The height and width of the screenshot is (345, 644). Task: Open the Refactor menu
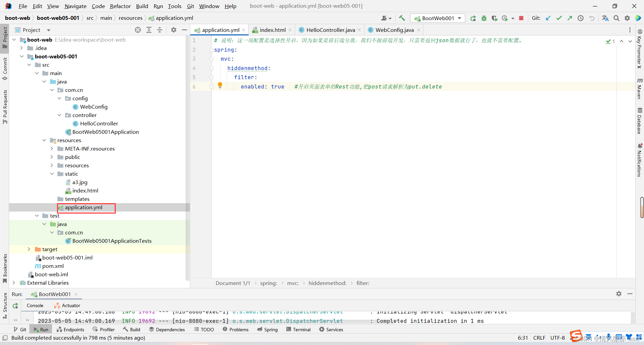[x=120, y=6]
